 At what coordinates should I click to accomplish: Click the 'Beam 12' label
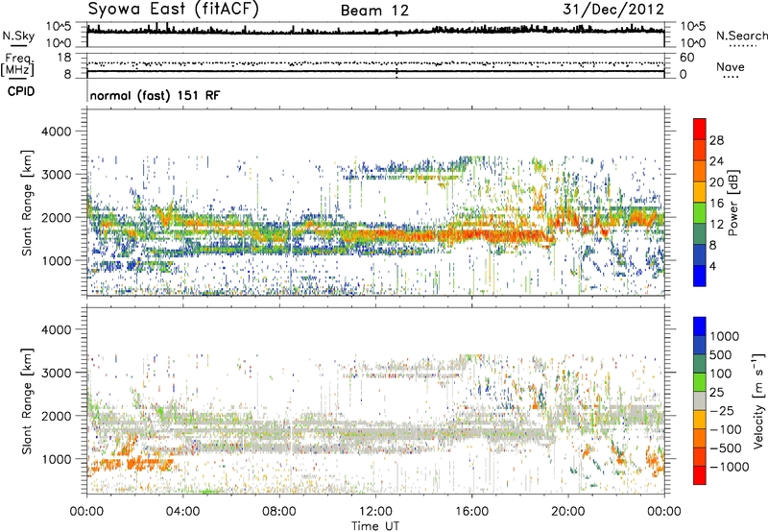click(x=374, y=11)
